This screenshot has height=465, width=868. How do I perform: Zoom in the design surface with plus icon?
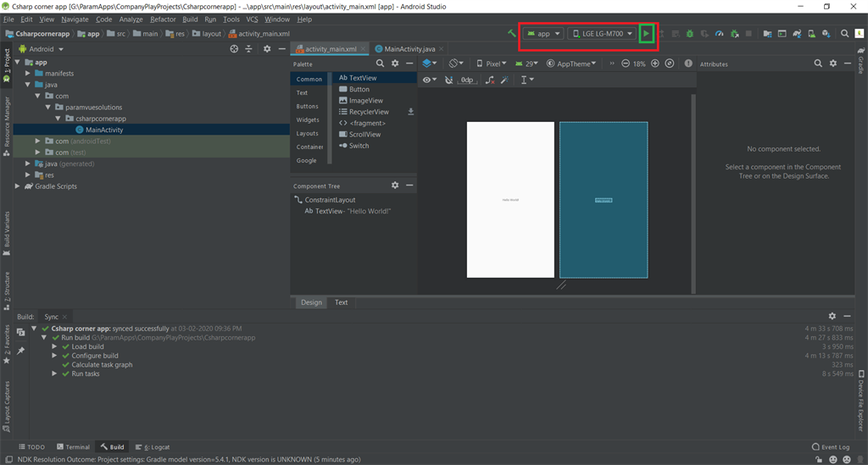coord(654,64)
